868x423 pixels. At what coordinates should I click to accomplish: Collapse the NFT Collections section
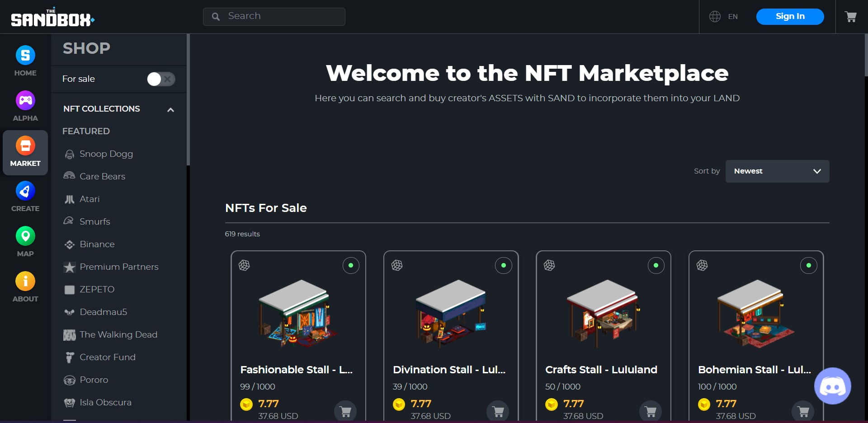coord(170,110)
